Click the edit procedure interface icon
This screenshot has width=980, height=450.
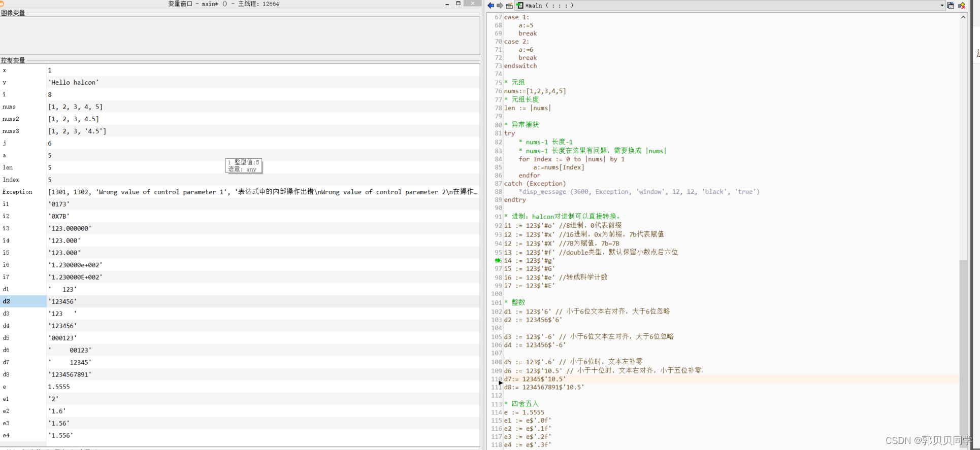coord(951,5)
